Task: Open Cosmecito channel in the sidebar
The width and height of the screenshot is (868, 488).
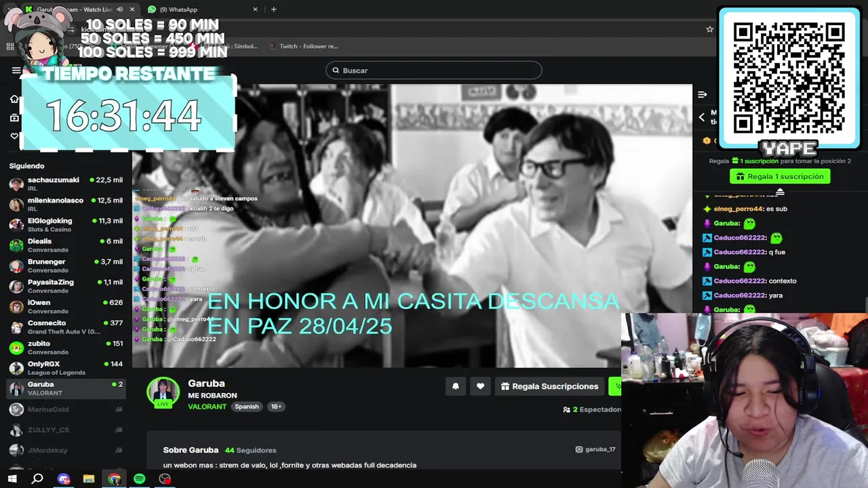Action: 66,327
